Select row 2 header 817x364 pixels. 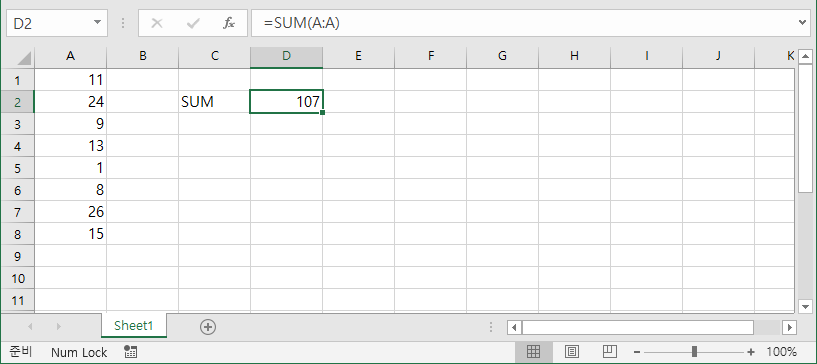pyautogui.click(x=17, y=102)
